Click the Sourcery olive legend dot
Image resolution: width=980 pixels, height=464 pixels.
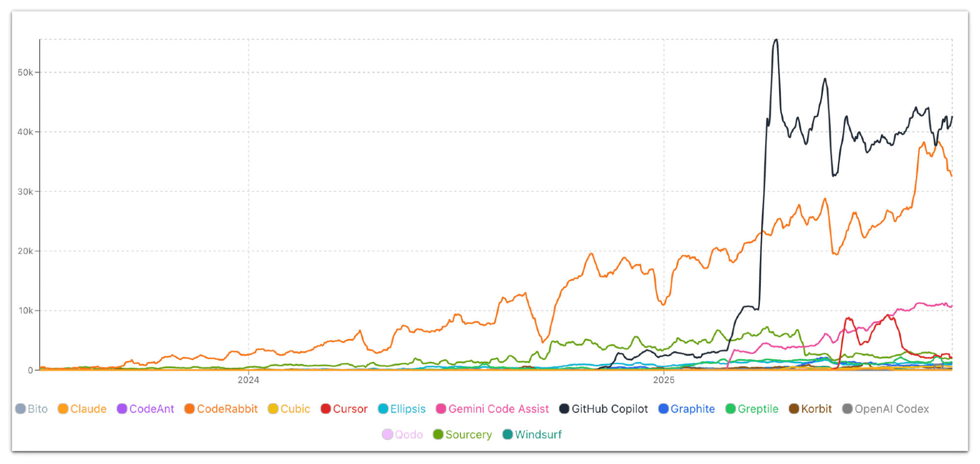click(x=438, y=435)
